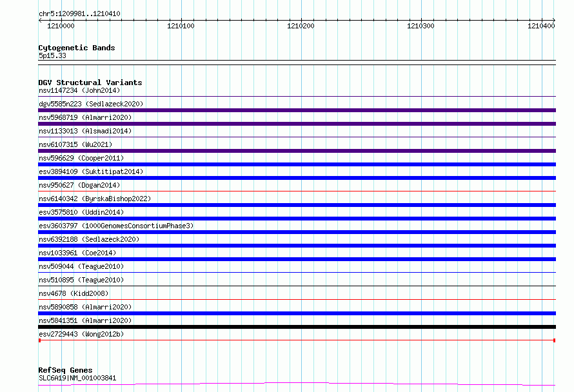Click the left red endpoint of esv2729443

coord(40,340)
